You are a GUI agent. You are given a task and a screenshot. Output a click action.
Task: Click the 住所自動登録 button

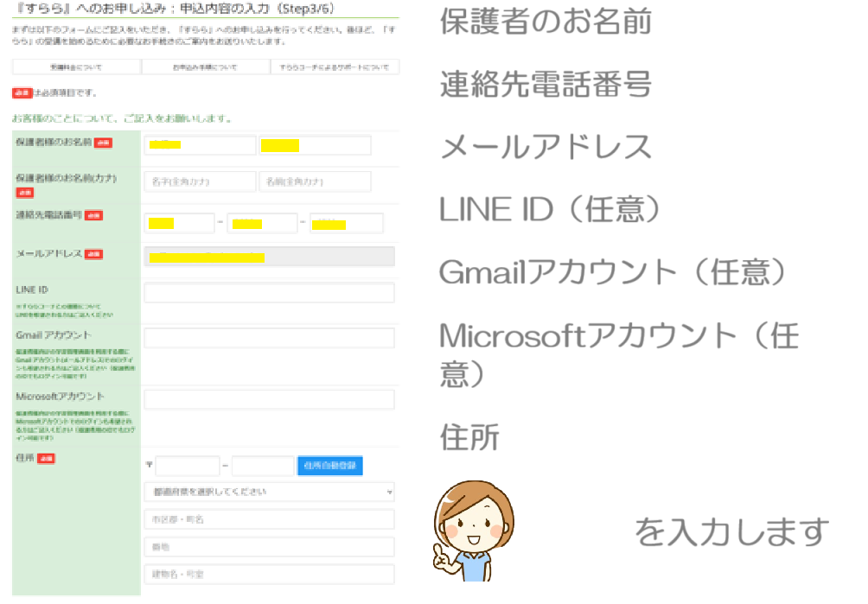tap(329, 466)
